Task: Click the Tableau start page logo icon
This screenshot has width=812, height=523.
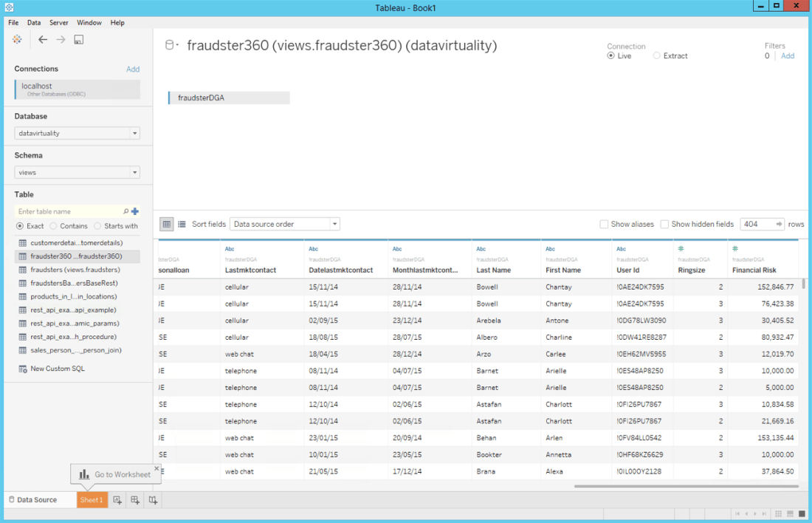Action: click(x=17, y=39)
